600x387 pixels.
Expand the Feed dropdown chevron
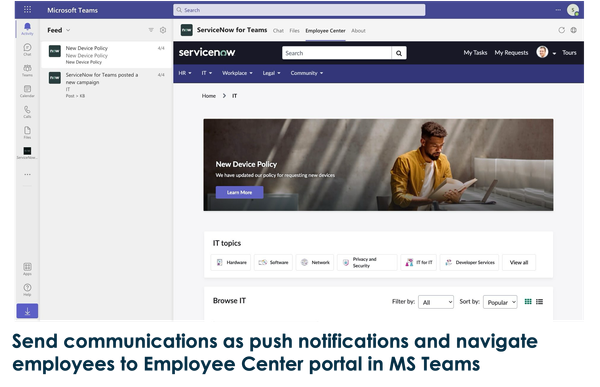point(68,30)
